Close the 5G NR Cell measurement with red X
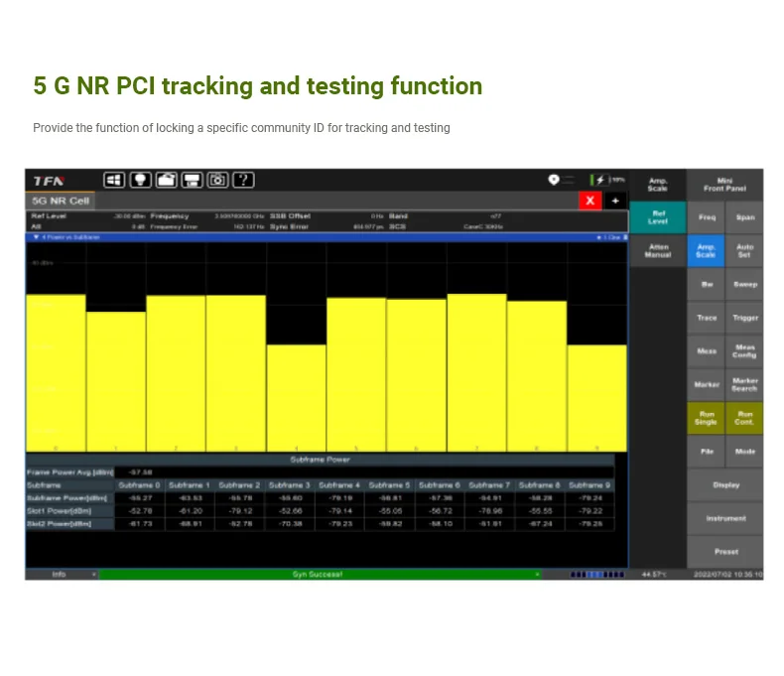Image resolution: width=784 pixels, height=676 pixels. [590, 201]
